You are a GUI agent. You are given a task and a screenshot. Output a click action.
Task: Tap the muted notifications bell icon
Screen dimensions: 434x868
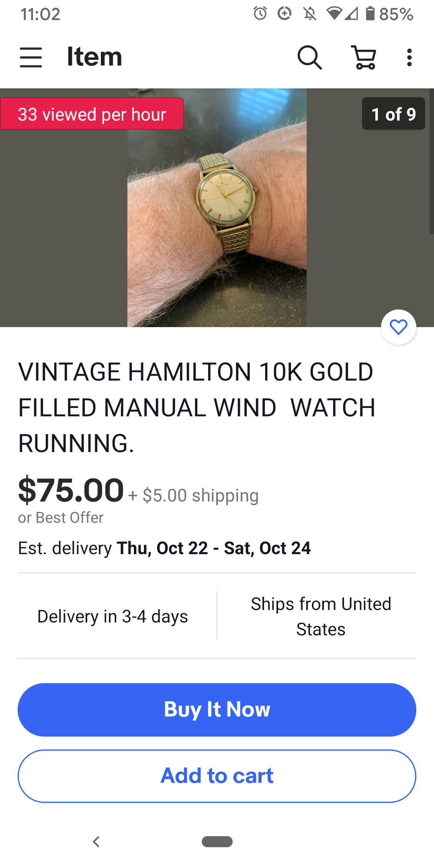pos(310,14)
